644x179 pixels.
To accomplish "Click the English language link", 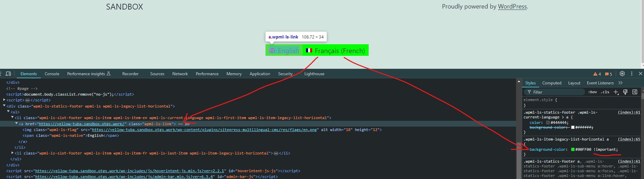I will 284,50.
